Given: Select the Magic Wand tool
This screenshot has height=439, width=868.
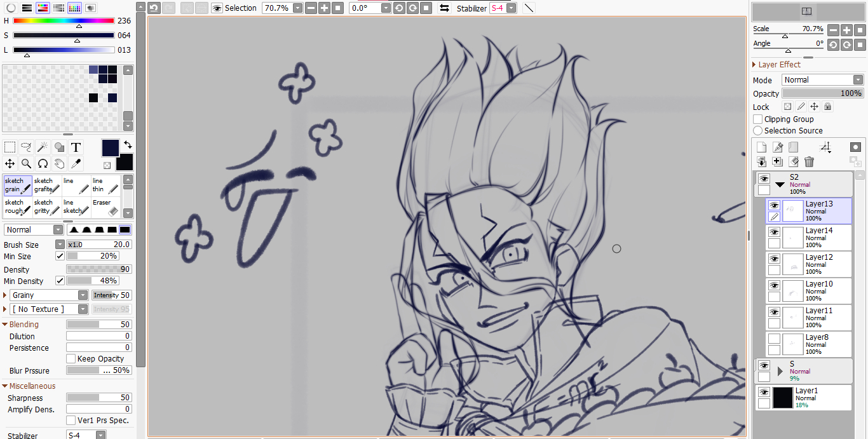Looking at the screenshot, I should coord(43,147).
